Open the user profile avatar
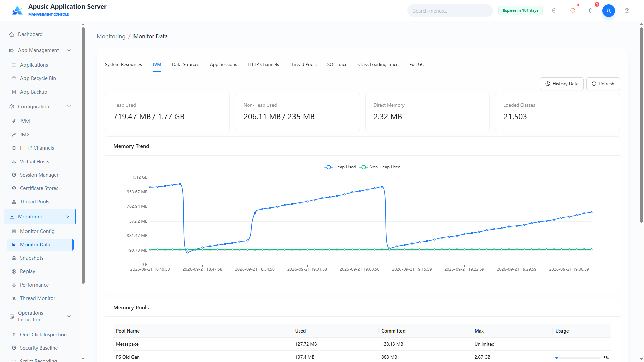 609,11
